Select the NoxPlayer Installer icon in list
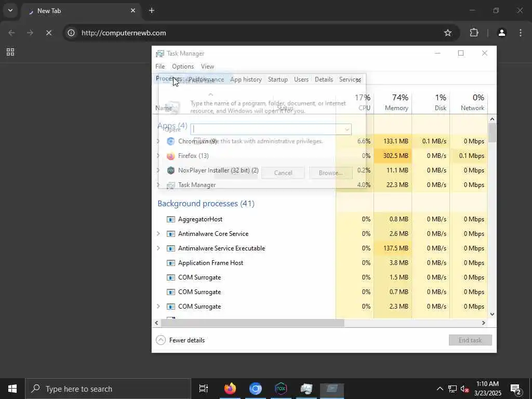 pyautogui.click(x=170, y=170)
